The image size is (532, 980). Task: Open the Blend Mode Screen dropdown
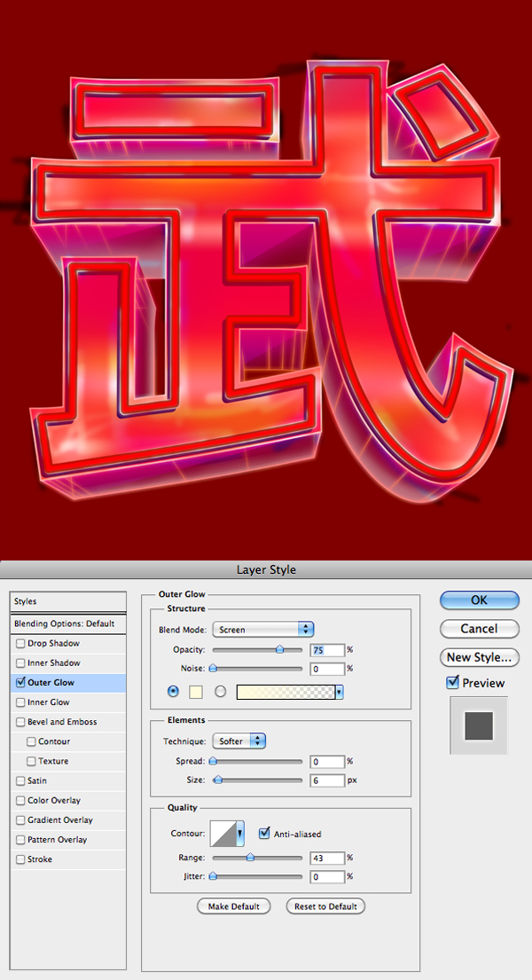coord(263,630)
